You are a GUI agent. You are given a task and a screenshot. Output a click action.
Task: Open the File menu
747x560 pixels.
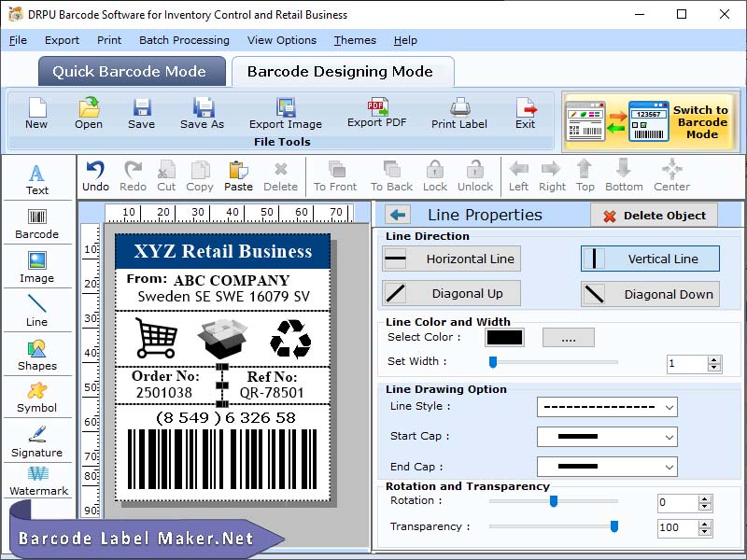[18, 40]
